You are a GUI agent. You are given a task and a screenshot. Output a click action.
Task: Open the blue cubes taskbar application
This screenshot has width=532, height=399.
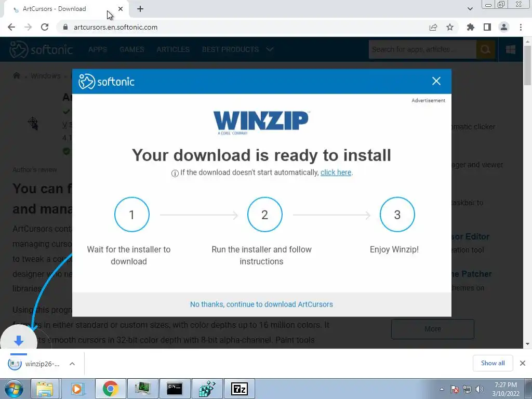point(207,389)
